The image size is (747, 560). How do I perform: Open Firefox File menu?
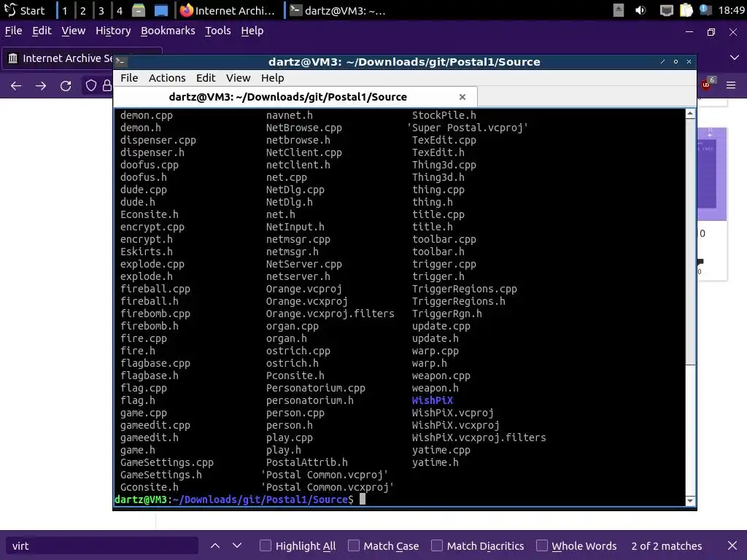(x=13, y=31)
